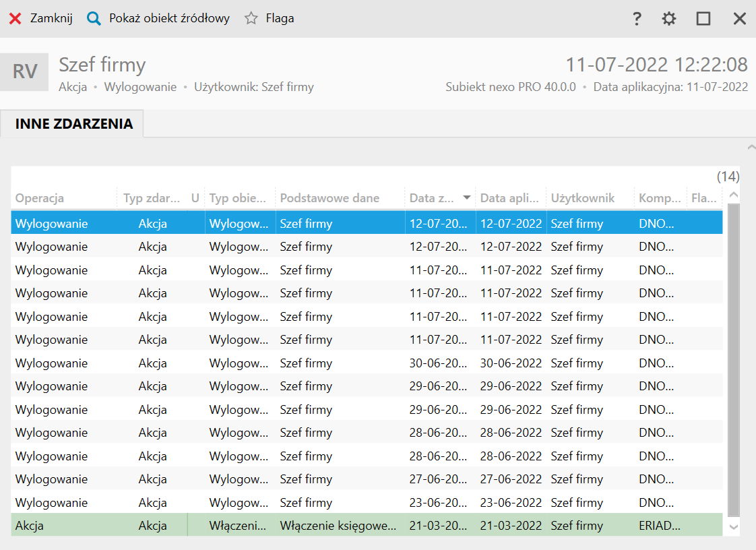Select the 30-06-2022 Wylogowanie row
This screenshot has height=550, width=756.
337,363
